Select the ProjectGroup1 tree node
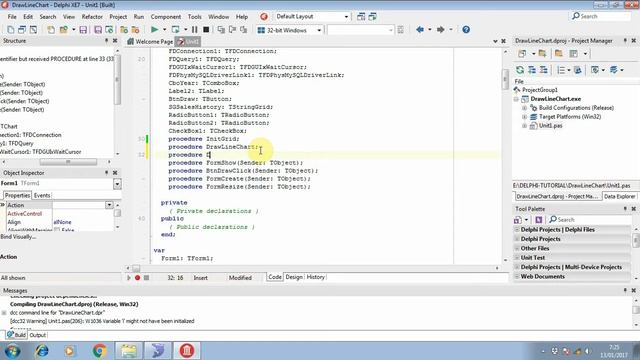Screen dimensions: 640x360 540,90
